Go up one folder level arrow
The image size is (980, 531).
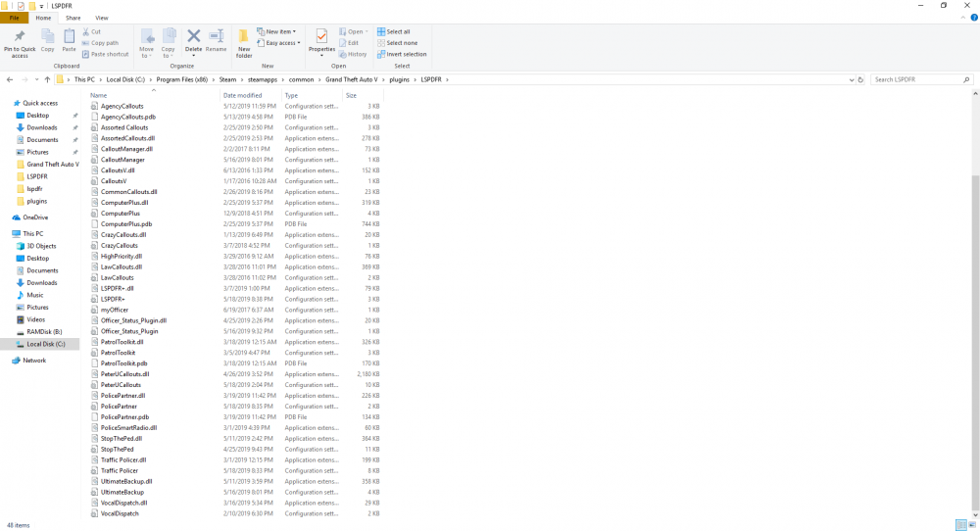coord(47,79)
